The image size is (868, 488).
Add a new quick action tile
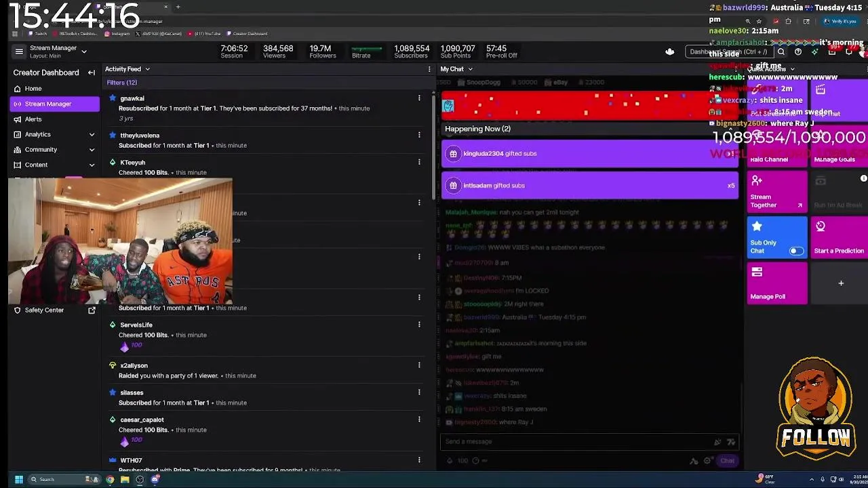tap(840, 283)
